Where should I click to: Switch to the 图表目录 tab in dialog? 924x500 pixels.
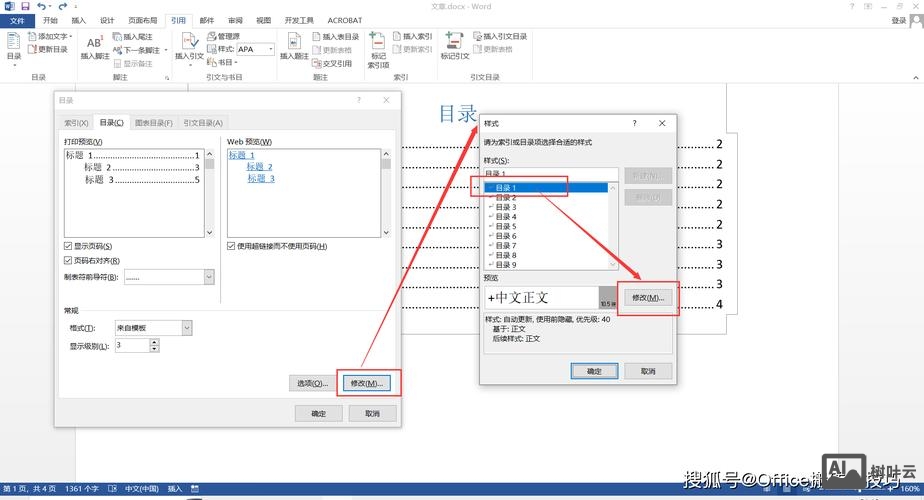point(154,123)
